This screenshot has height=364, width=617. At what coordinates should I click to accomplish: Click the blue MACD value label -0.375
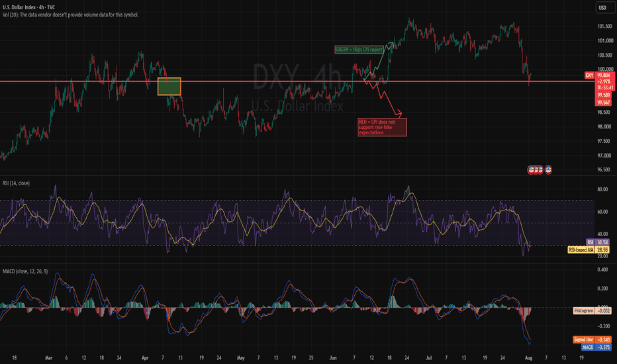604,347
